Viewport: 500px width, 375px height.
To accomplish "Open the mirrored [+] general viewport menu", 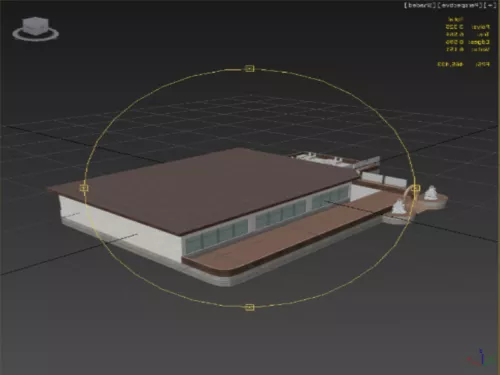I will tap(490, 5).
